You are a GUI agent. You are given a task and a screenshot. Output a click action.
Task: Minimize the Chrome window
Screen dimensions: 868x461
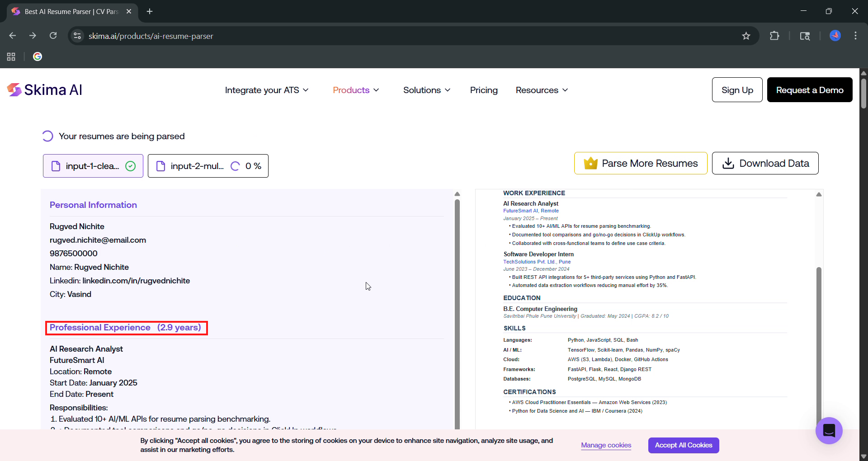[803, 11]
